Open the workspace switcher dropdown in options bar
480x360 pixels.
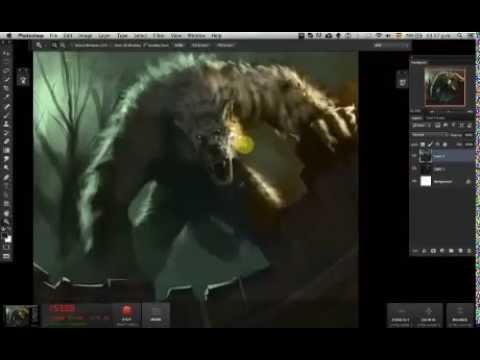click(x=391, y=45)
